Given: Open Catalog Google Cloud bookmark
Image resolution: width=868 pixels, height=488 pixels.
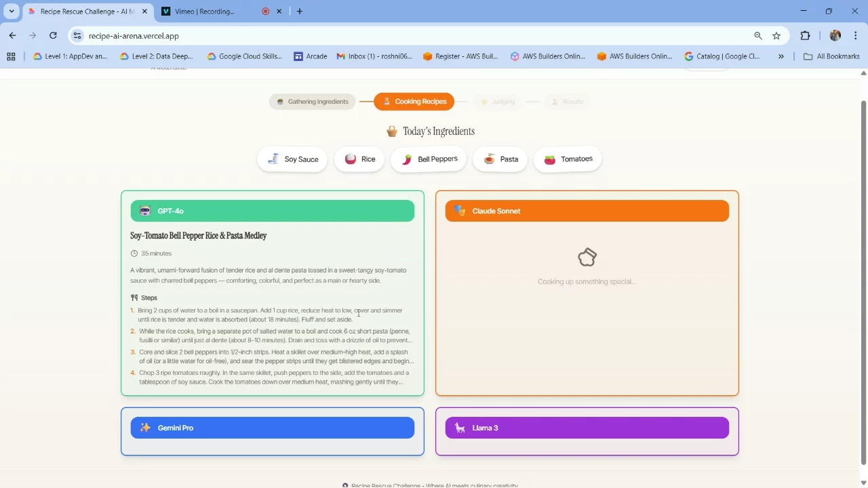Looking at the screenshot, I should pyautogui.click(x=722, y=56).
